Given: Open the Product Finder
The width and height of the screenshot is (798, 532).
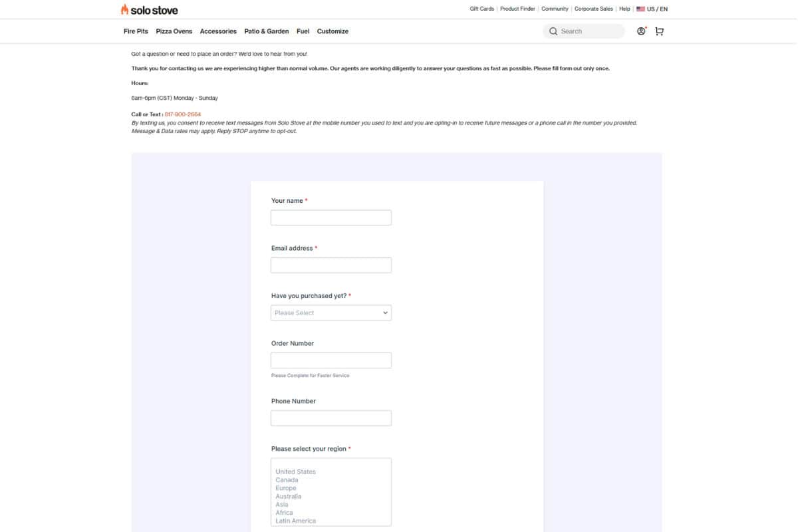Looking at the screenshot, I should (x=517, y=9).
